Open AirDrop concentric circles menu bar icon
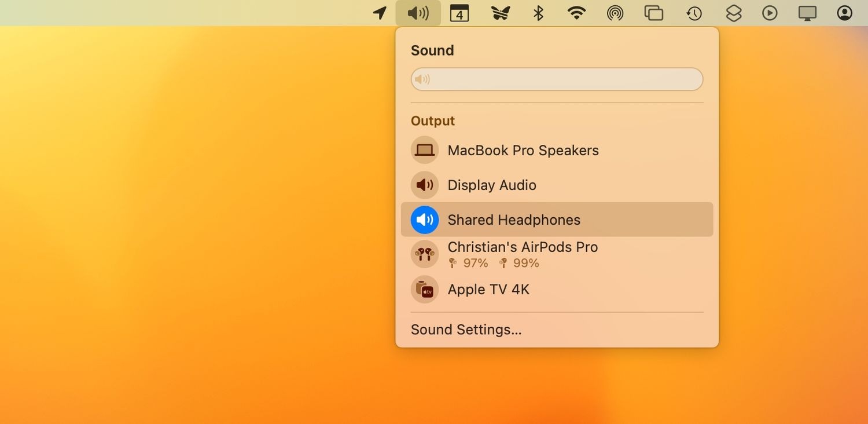This screenshot has width=868, height=424. (x=615, y=13)
